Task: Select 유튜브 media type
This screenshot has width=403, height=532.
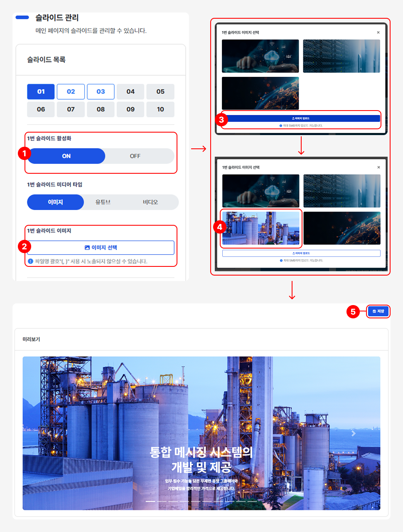Action: point(103,202)
